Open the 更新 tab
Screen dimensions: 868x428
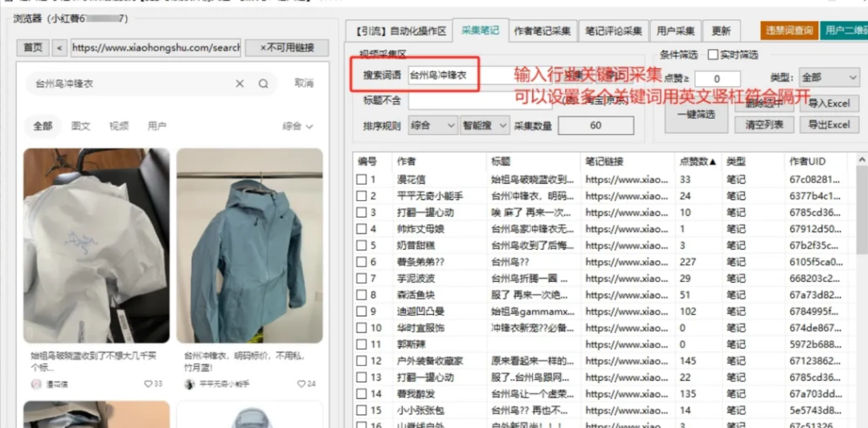721,31
